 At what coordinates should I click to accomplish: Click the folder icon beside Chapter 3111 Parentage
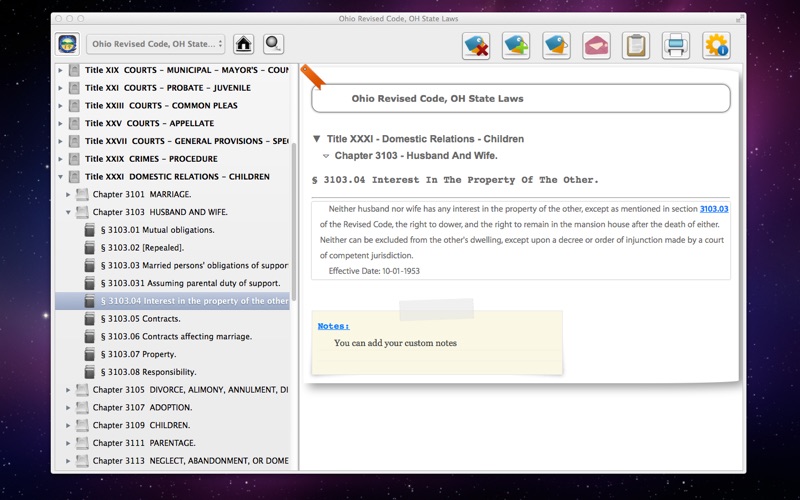[x=82, y=443]
